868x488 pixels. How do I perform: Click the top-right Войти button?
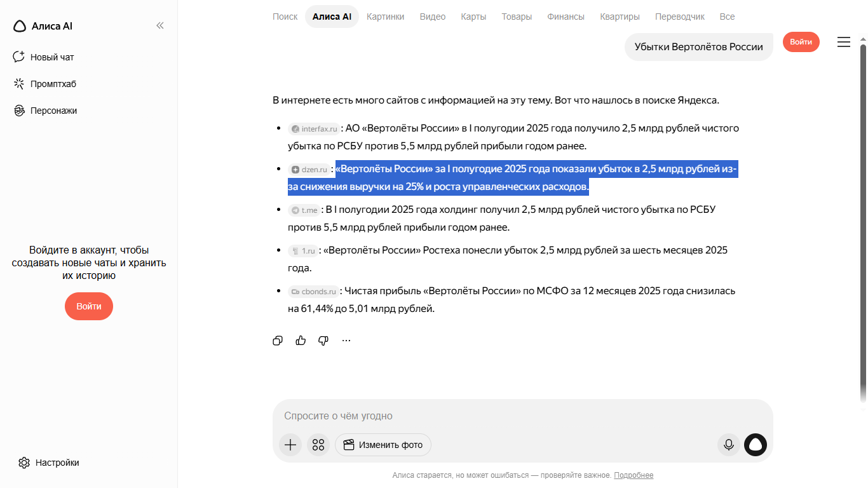point(801,42)
